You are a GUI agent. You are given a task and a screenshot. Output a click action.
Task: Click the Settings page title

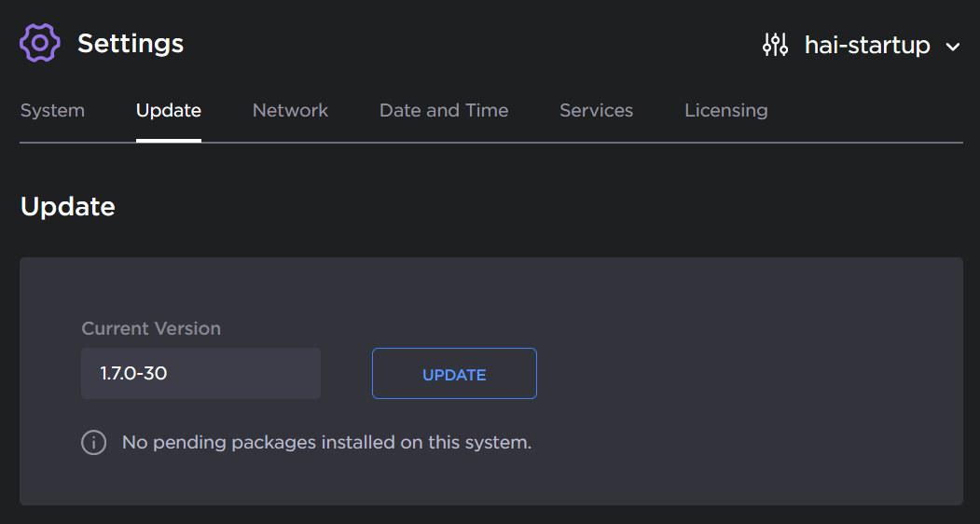pyautogui.click(x=130, y=44)
